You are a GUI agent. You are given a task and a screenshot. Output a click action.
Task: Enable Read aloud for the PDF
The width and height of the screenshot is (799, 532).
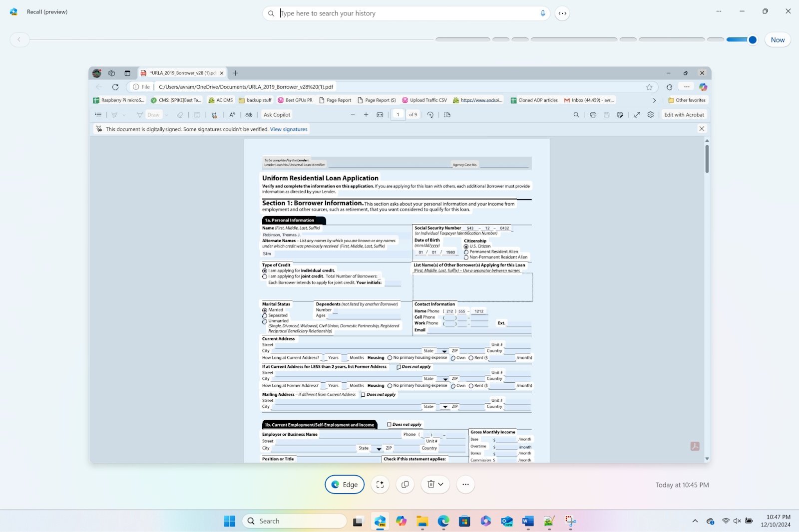pos(232,115)
